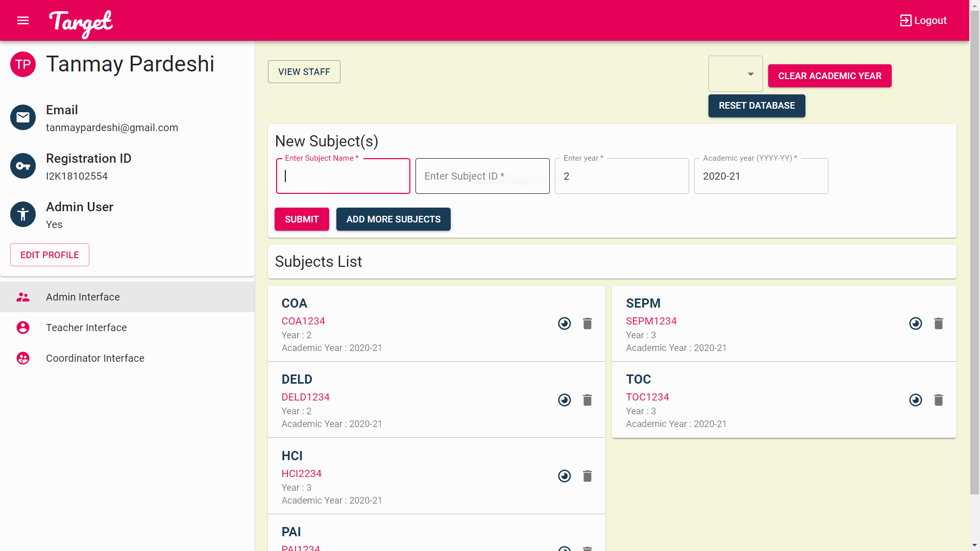Click the trash icon for DELD
Image resolution: width=980 pixels, height=551 pixels.
point(587,400)
